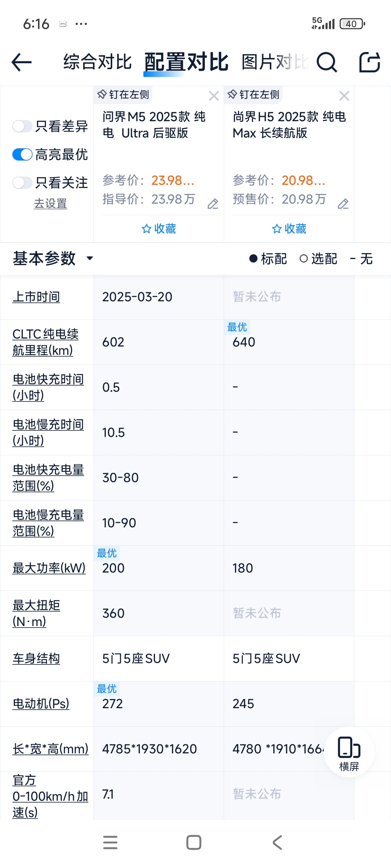Enable the 只看差异 toggle
This screenshot has height=868, width=391.
[x=22, y=126]
